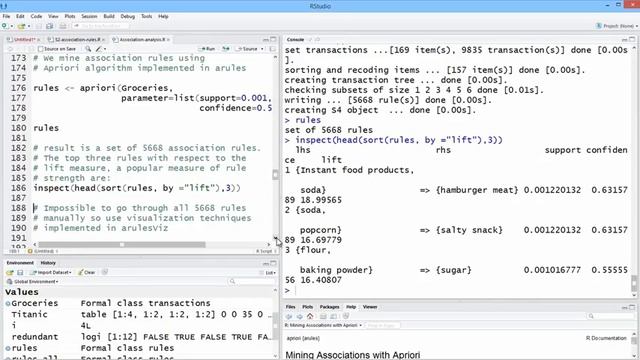Open the Code menu
Viewport: 640px width, 360px height.
36,16
